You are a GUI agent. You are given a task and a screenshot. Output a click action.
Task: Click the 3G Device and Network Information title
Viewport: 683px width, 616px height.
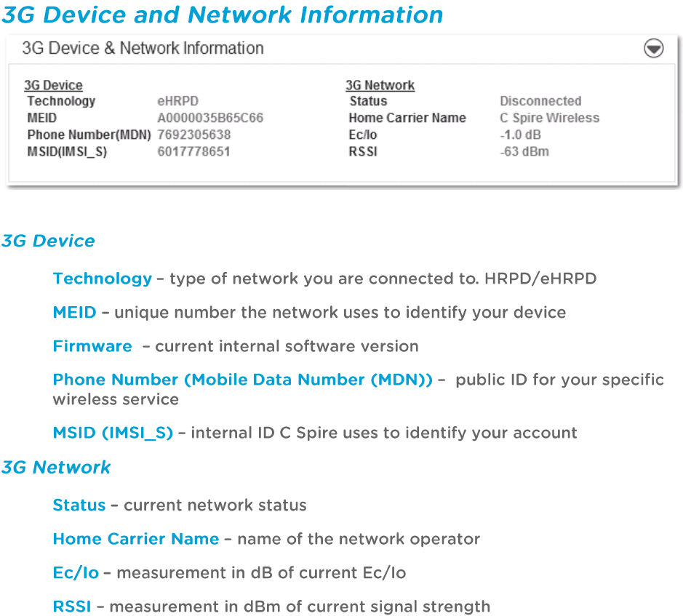(222, 15)
